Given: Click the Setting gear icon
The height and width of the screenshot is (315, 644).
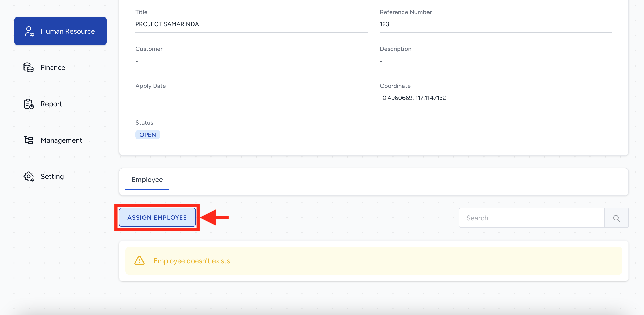Looking at the screenshot, I should pos(29,176).
